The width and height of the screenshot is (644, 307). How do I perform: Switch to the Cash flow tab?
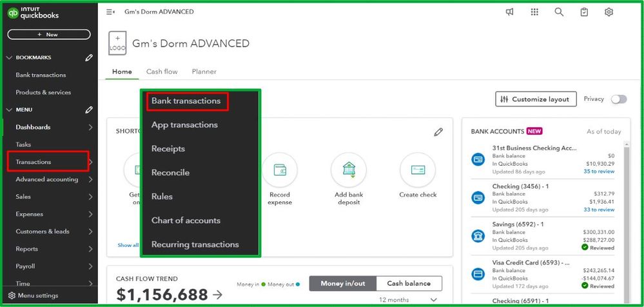[x=162, y=72]
